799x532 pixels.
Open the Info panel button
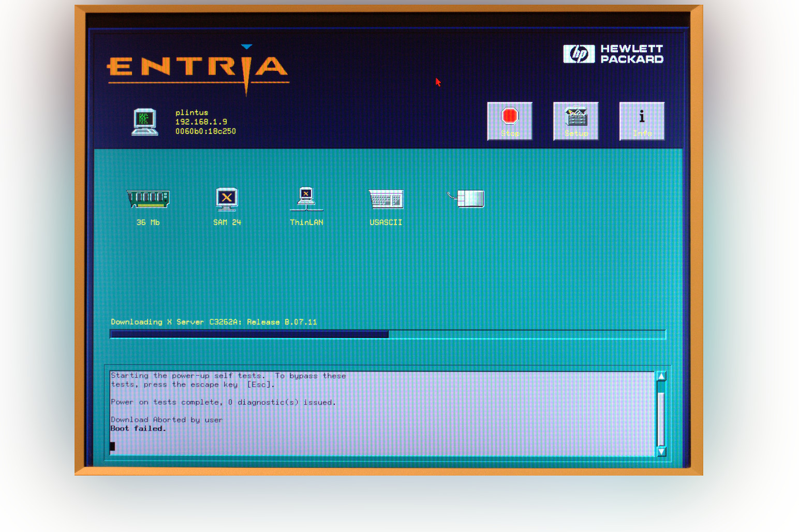(642, 121)
